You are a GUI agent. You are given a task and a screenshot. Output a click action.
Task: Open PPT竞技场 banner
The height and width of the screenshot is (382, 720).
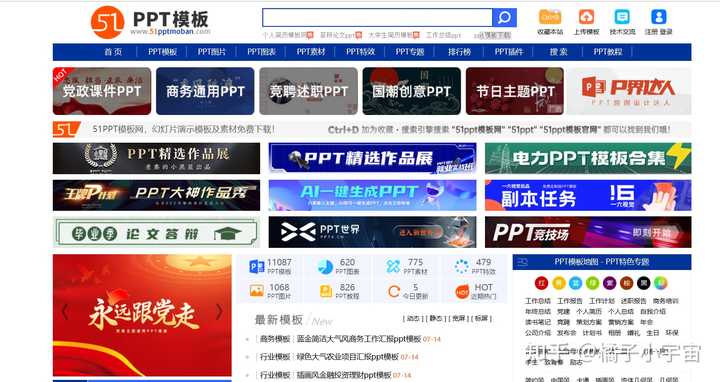pos(588,232)
